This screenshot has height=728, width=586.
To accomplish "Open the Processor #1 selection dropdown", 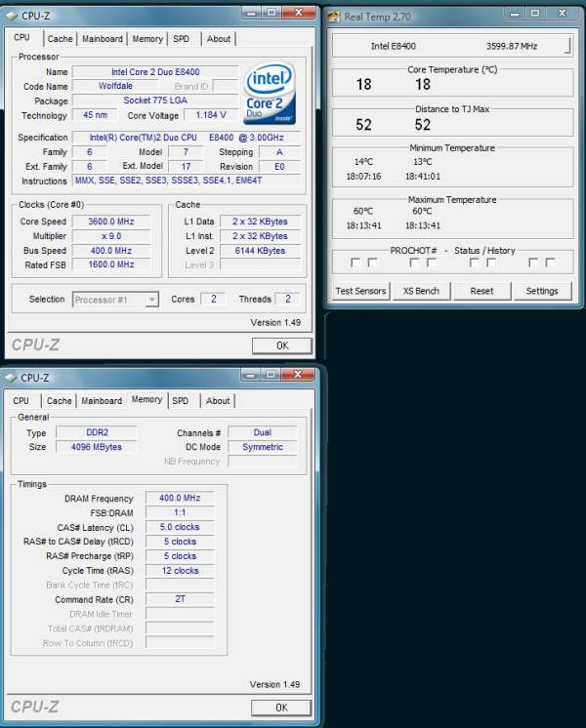I will coord(115,300).
